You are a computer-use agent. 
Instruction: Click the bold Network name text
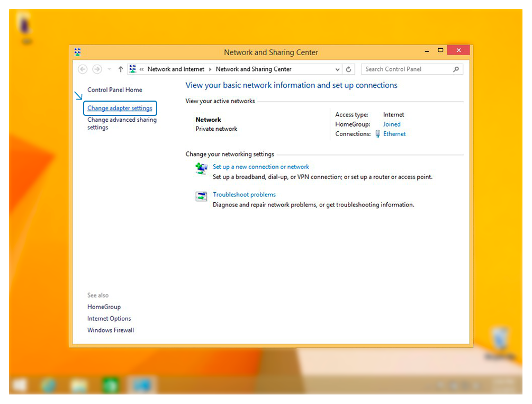[x=209, y=120]
